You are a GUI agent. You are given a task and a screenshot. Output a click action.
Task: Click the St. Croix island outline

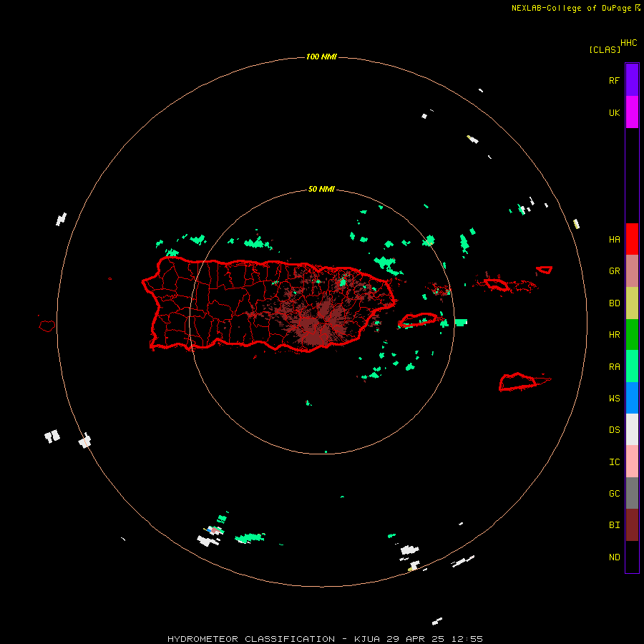[x=518, y=381]
